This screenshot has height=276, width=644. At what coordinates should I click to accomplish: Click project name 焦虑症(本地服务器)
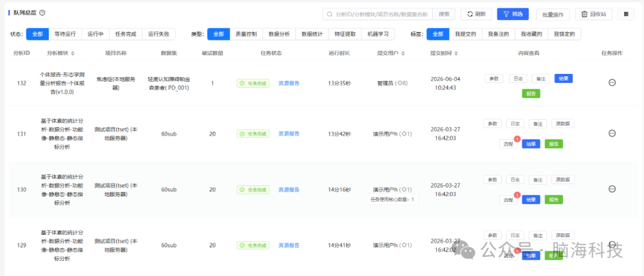(116, 83)
